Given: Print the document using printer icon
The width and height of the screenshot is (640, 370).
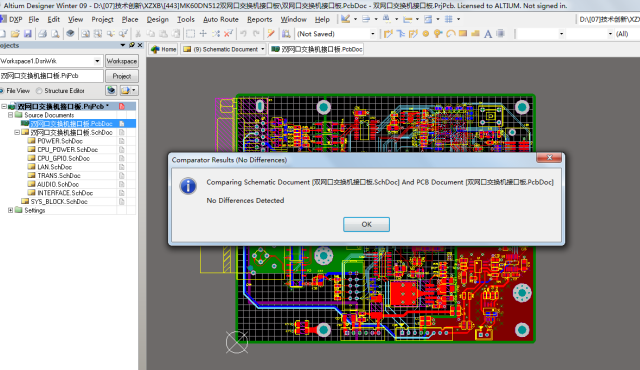Looking at the screenshot, I should tap(42, 34).
